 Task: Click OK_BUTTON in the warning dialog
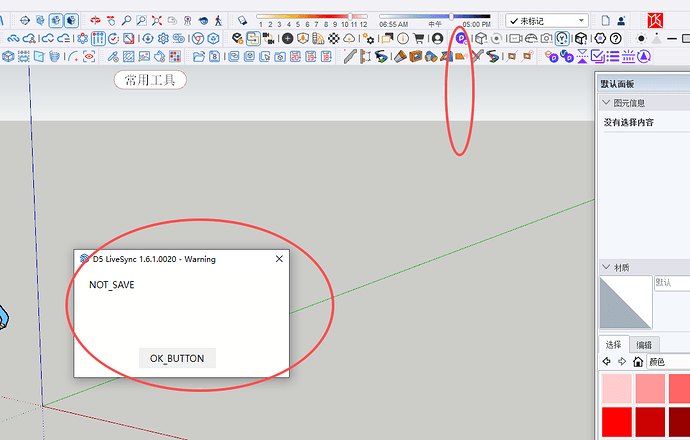(x=177, y=358)
